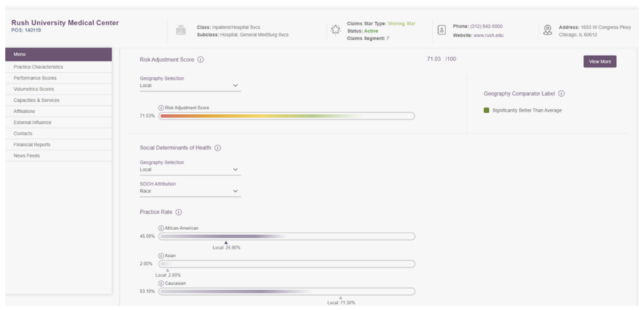Select Performance Scores from the sidebar menu

tap(35, 78)
